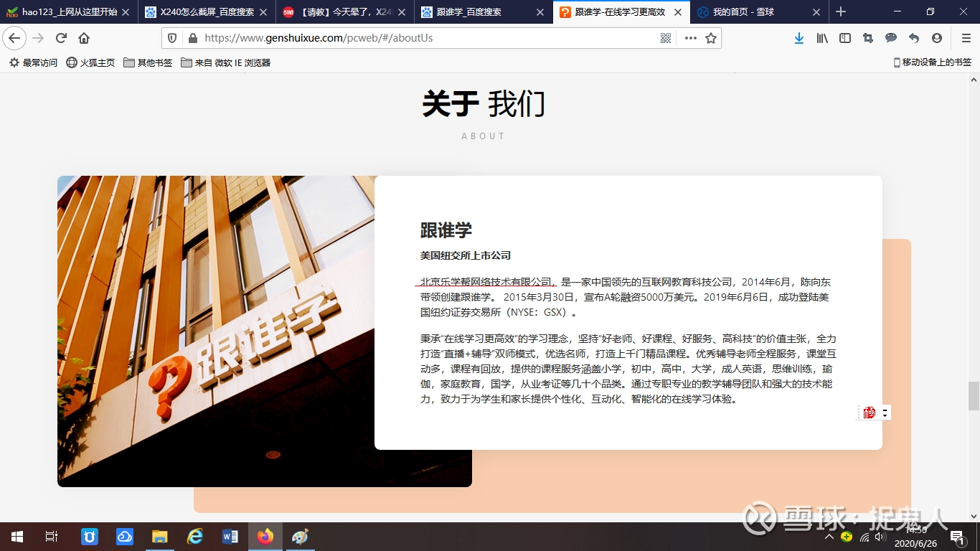Viewport: 980px width, 551px height.
Task: Open the Library bookshelf icon
Action: (822, 38)
